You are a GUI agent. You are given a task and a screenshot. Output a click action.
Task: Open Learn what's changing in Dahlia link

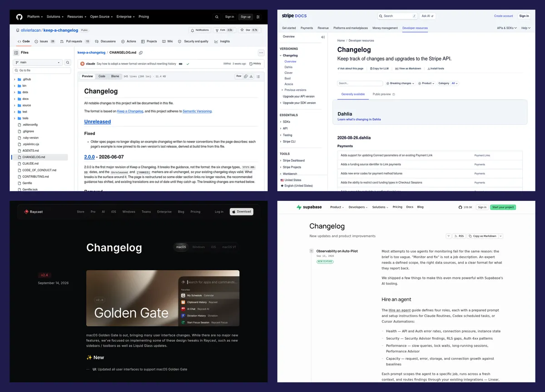click(359, 119)
